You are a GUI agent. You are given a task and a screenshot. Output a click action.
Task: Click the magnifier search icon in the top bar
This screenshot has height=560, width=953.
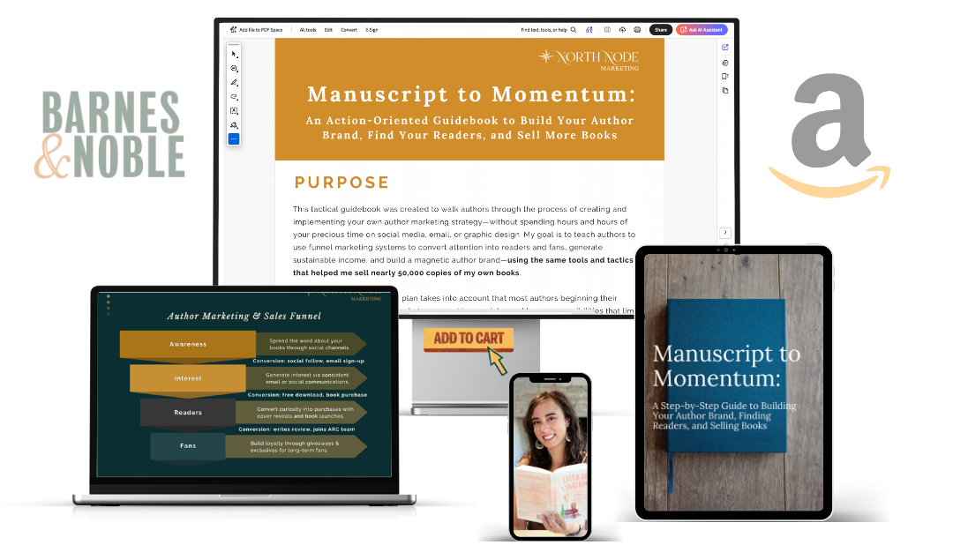point(574,30)
